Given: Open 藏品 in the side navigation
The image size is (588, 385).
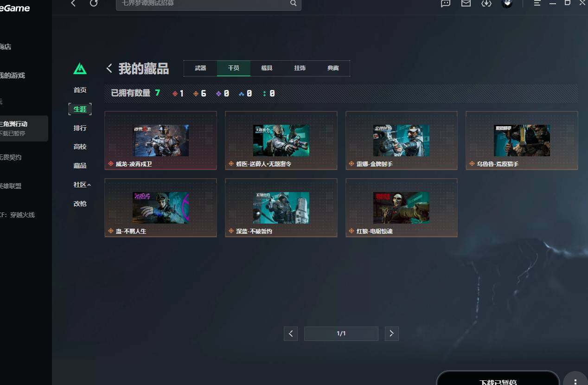Looking at the screenshot, I should tap(80, 166).
